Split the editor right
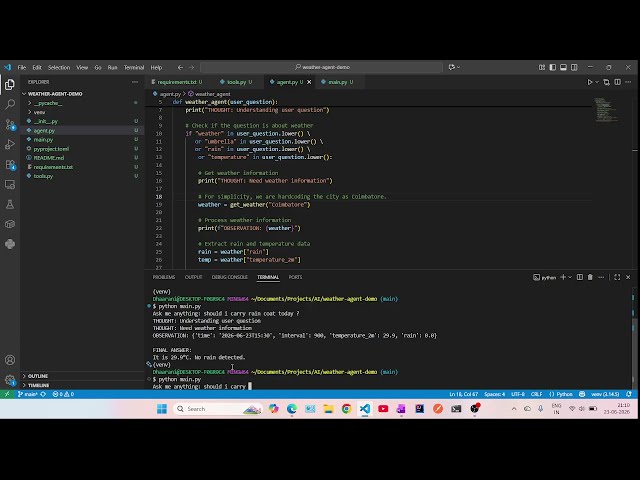 point(618,82)
